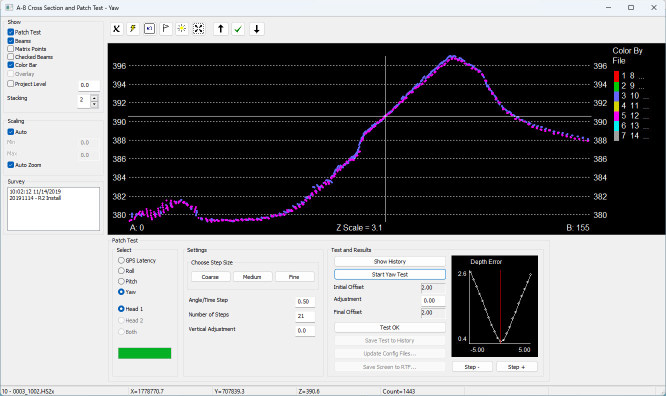Enable the Matrix Points checkbox
Viewport: 666px width, 396px height.
click(11, 49)
